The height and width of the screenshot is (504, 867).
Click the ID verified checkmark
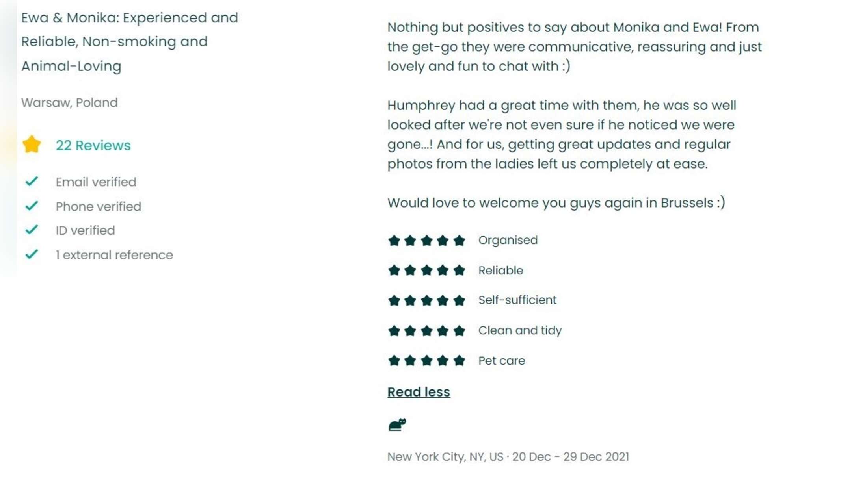32,230
